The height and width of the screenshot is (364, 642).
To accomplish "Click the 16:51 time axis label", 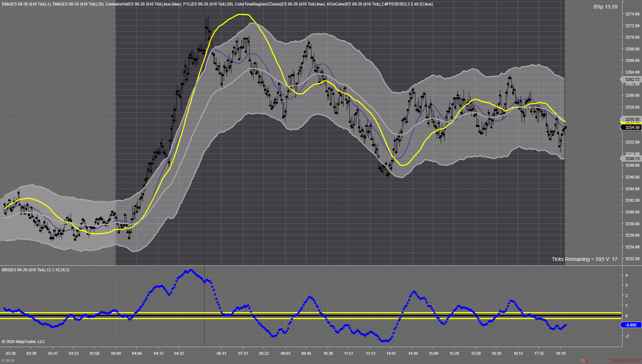I will coord(518,354).
